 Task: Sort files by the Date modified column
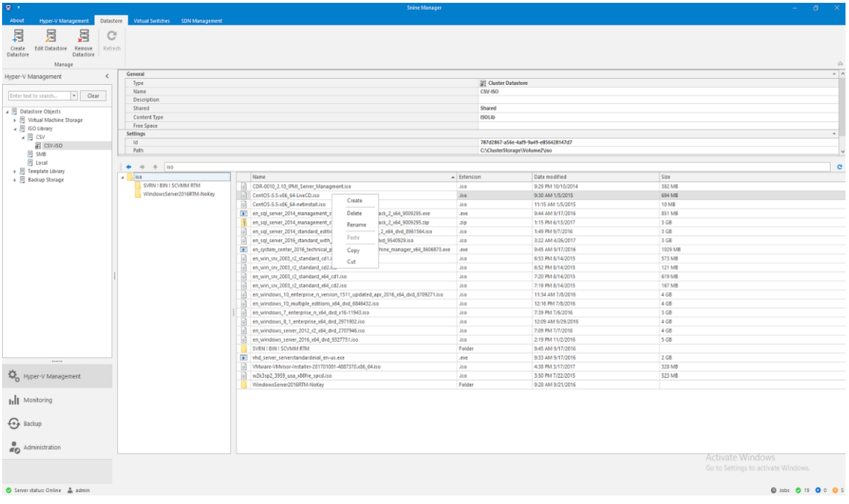550,177
